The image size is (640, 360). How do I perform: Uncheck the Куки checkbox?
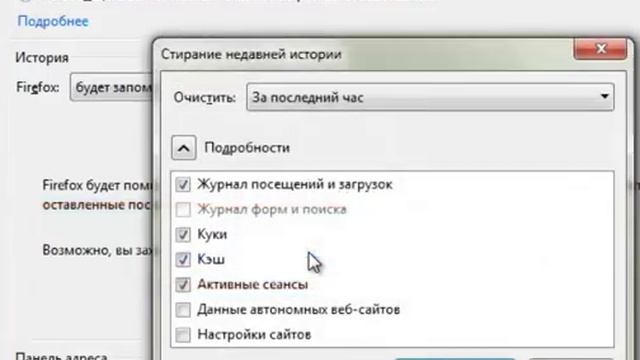point(183,235)
